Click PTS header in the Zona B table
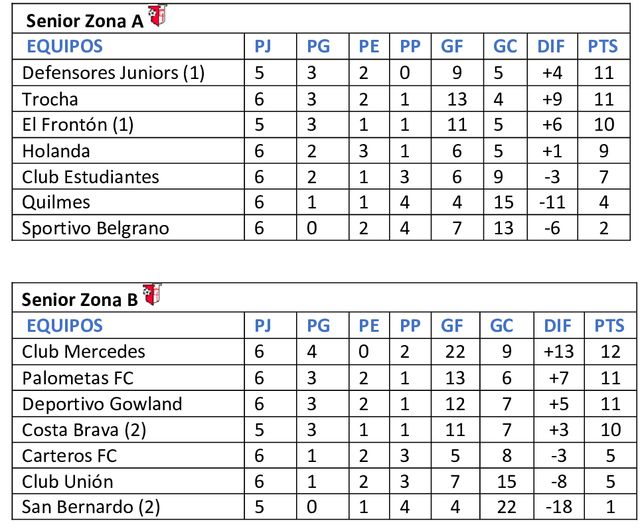The height and width of the screenshot is (529, 640). coord(602,326)
